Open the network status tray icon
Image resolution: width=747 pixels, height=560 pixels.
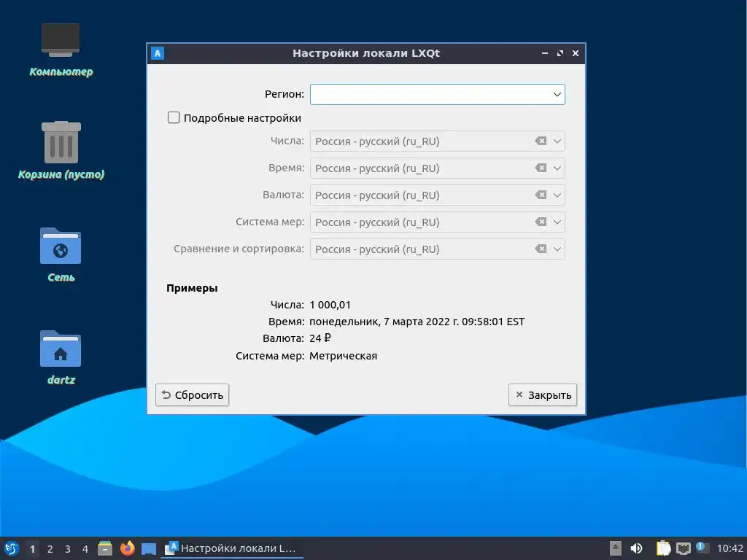click(683, 548)
